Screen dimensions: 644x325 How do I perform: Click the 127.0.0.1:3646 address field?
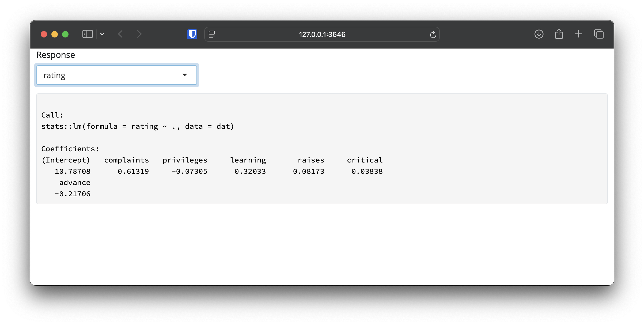point(322,35)
